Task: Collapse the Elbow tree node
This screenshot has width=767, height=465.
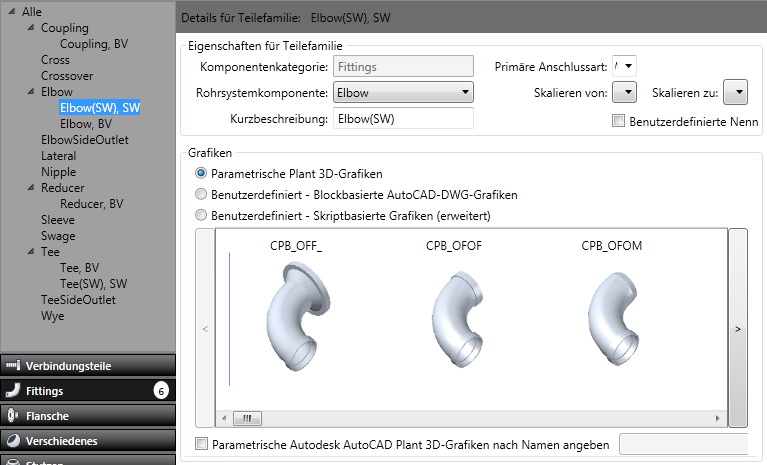Action: (x=31, y=91)
